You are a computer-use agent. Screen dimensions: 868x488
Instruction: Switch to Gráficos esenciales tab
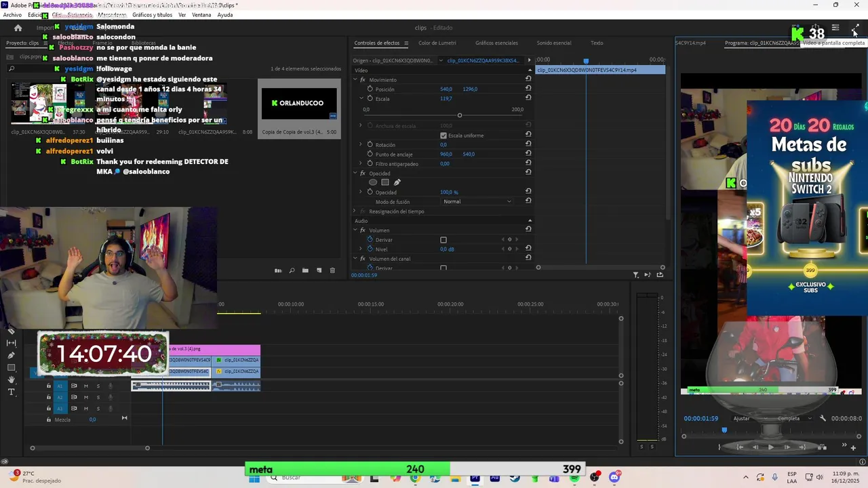pos(496,43)
